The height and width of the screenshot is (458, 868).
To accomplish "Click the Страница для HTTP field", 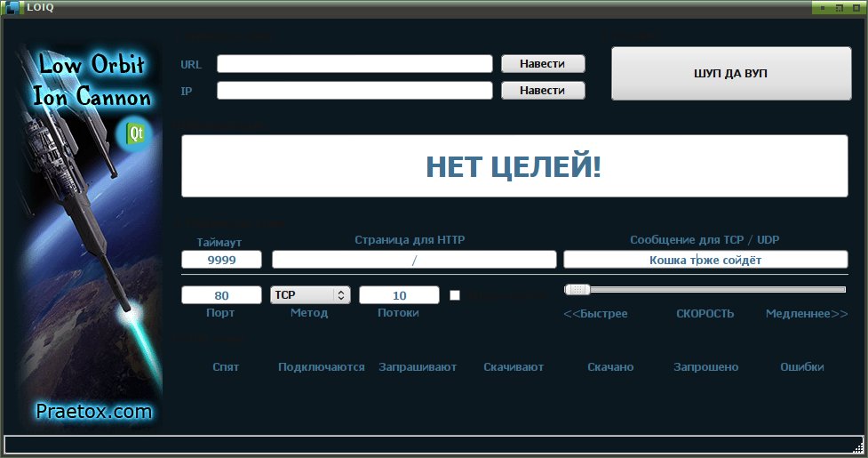I will 414,260.
